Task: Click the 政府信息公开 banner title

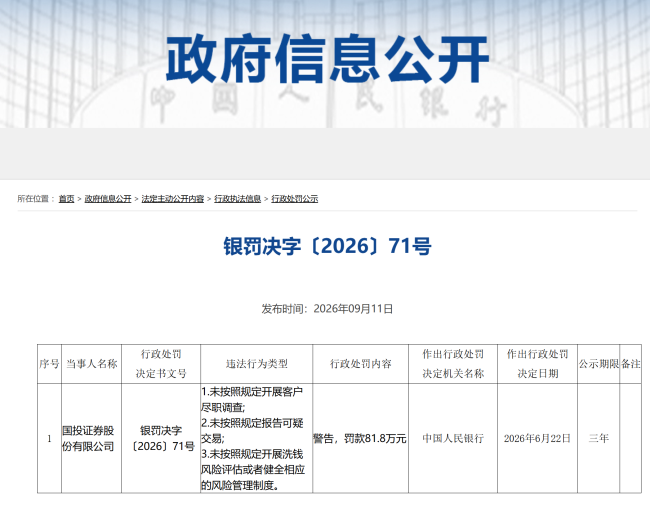Action: 327,59
